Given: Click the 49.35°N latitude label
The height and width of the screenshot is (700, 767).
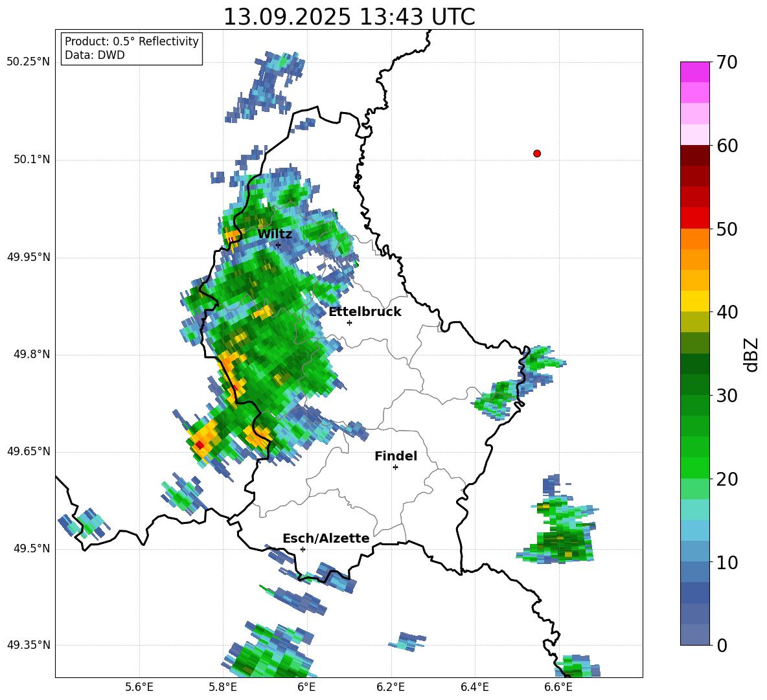Looking at the screenshot, I should [x=28, y=645].
